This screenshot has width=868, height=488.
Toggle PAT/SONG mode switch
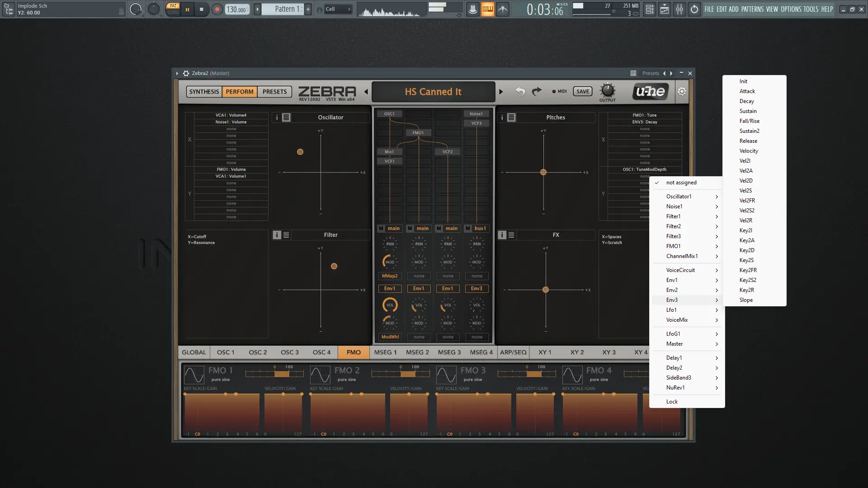173,9
